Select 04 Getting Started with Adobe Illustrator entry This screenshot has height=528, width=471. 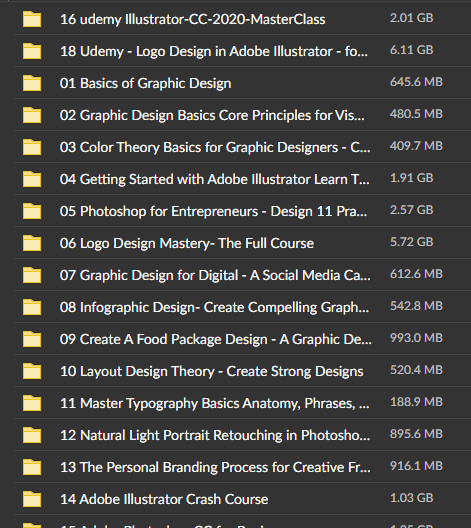coord(215,179)
